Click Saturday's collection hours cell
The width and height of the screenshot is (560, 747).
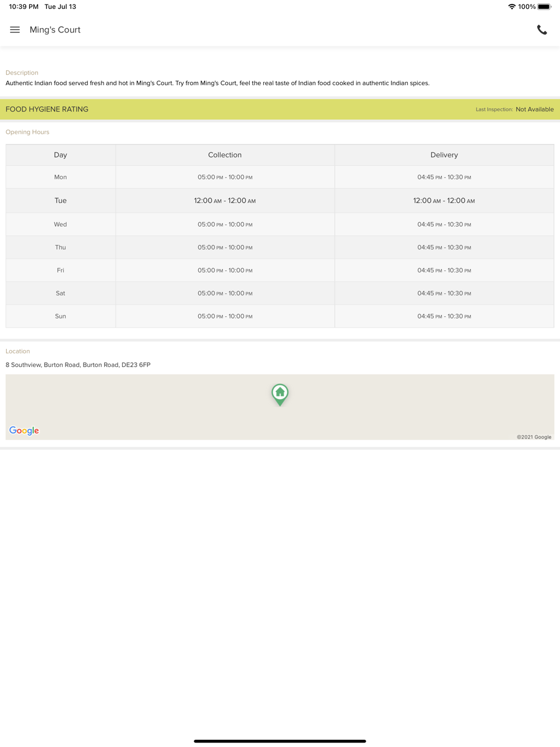point(225,293)
